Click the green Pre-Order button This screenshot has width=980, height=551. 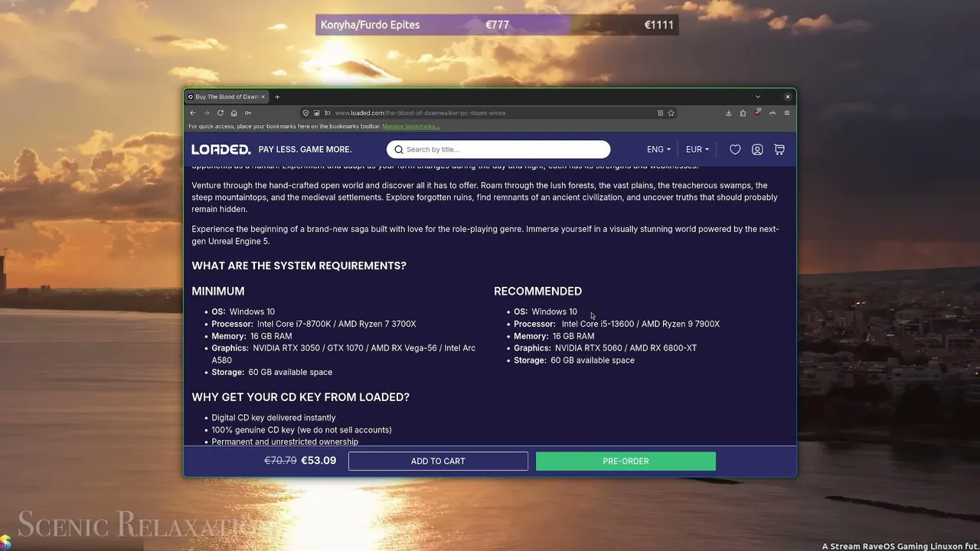(626, 461)
